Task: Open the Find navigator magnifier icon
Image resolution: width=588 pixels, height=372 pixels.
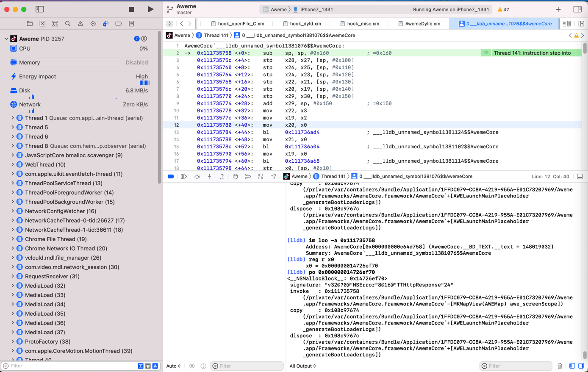Action: click(x=68, y=24)
